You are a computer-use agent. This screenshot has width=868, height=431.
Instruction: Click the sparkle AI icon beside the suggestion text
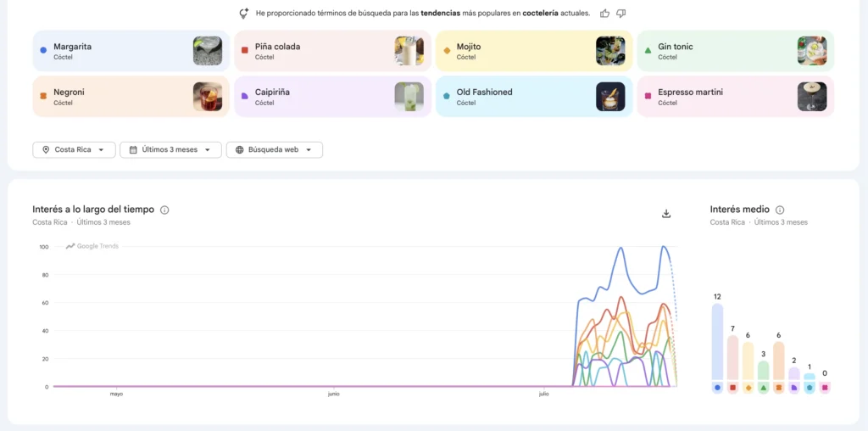(x=243, y=14)
